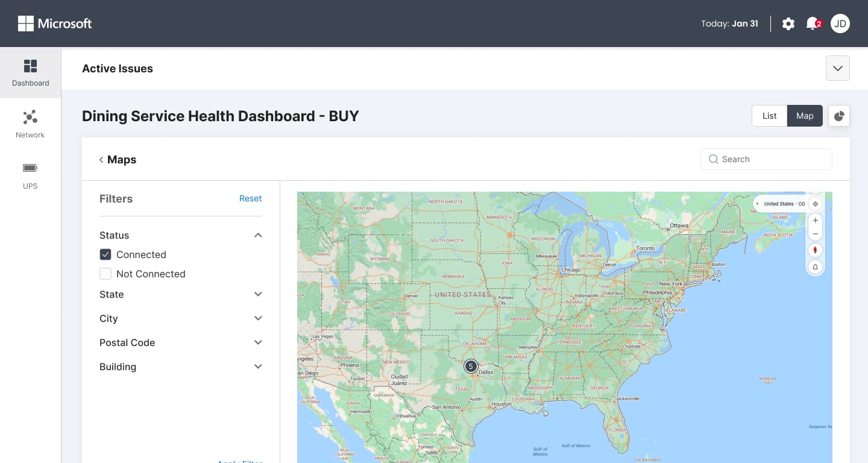Expand the Building filter section

(258, 367)
